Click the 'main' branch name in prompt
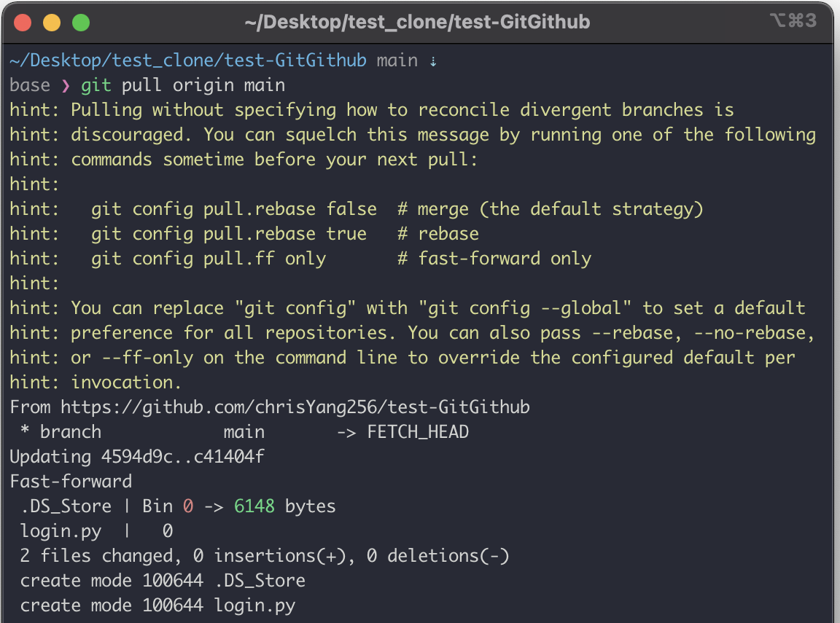The width and height of the screenshot is (840, 623). click(397, 60)
